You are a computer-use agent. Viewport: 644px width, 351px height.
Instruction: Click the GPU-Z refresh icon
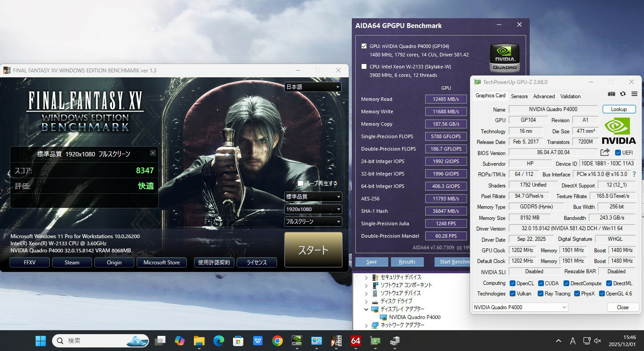tap(623, 94)
